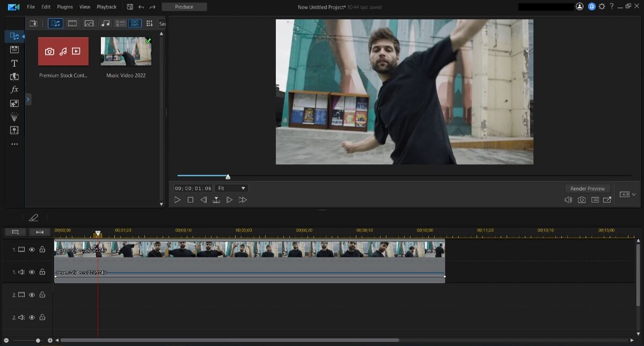Click the Produce button
This screenshot has width=644, height=346.
pyautogui.click(x=184, y=7)
